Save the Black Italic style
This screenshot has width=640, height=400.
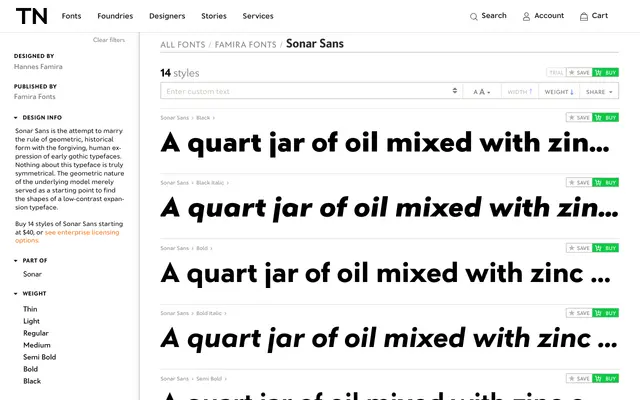pyautogui.click(x=579, y=182)
